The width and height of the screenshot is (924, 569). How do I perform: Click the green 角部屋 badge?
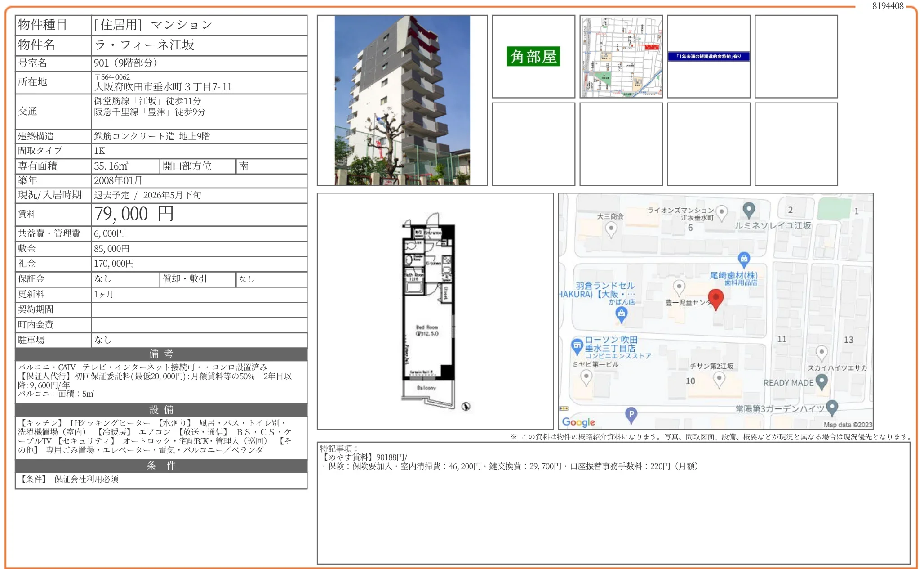tap(533, 57)
